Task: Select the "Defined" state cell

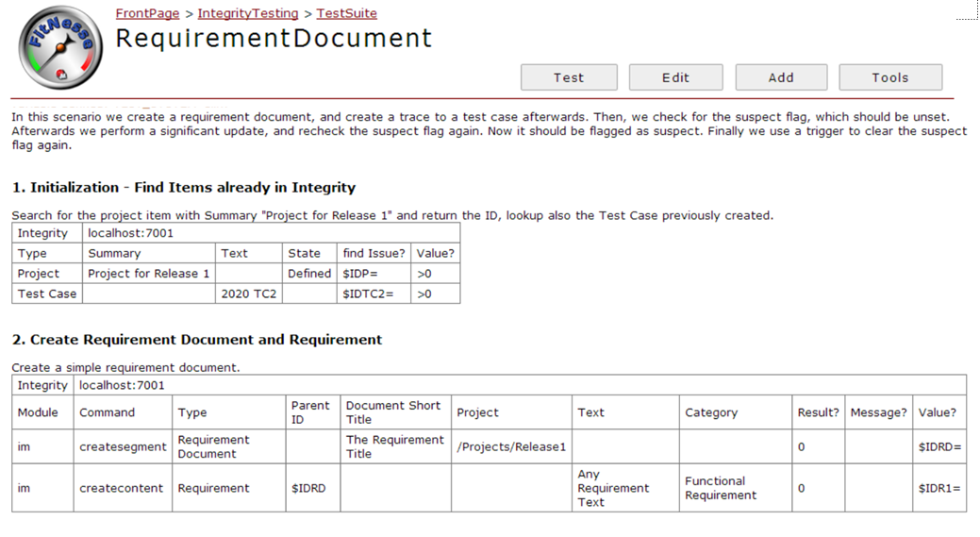Action: [309, 273]
